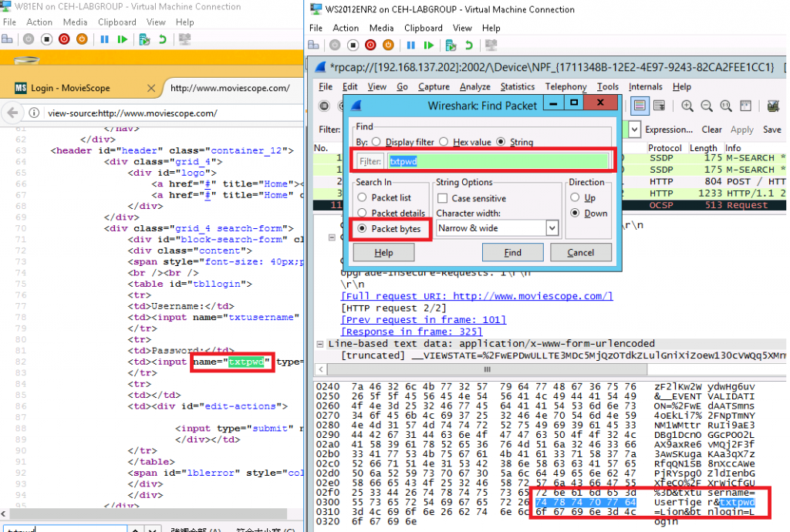Pause the W81EN virtual machine
790x532 pixels.
click(104, 39)
